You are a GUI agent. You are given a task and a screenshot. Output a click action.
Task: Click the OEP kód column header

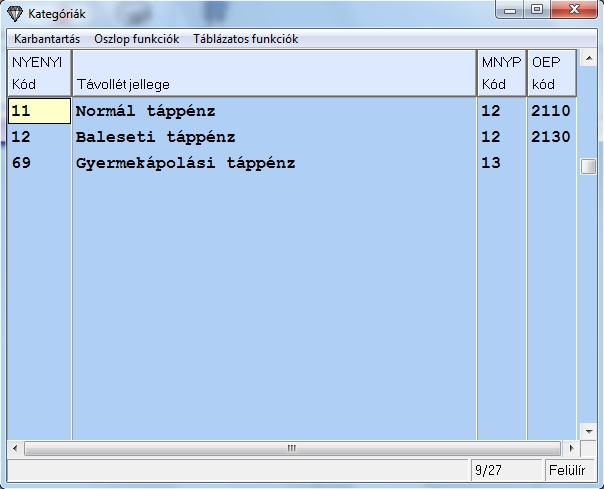(552, 73)
